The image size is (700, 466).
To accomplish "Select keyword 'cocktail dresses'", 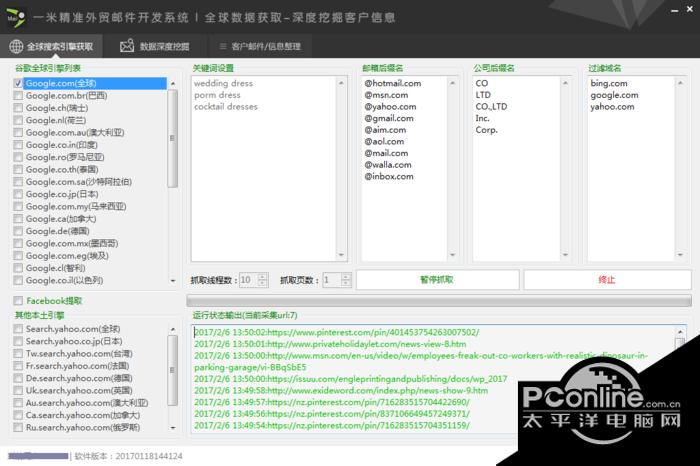I will [226, 107].
